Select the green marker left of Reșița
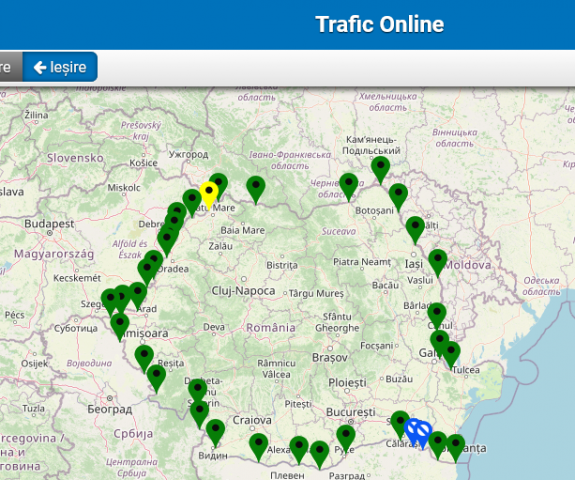 point(144,359)
